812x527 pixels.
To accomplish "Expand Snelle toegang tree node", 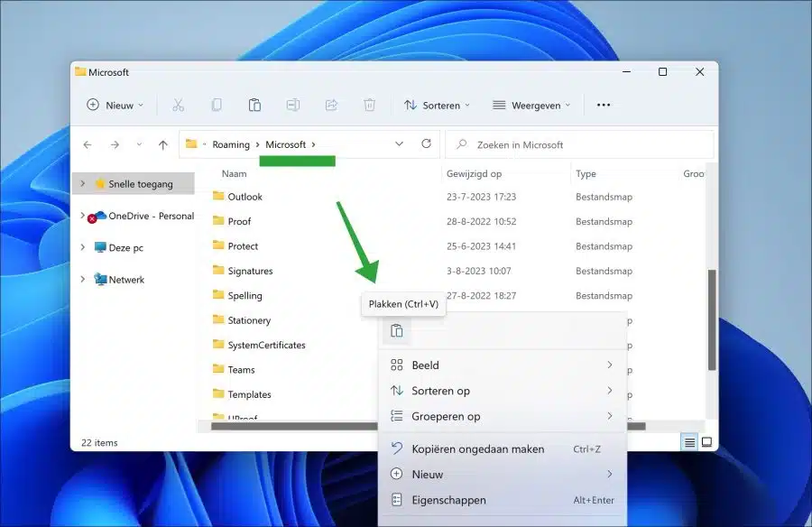I will coord(83,183).
